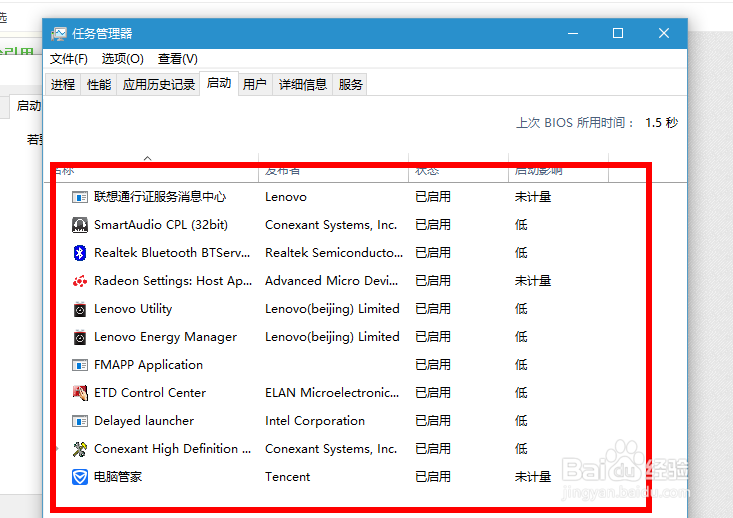
Task: Click the 低 impact for FMAPP Application
Action: coord(521,365)
